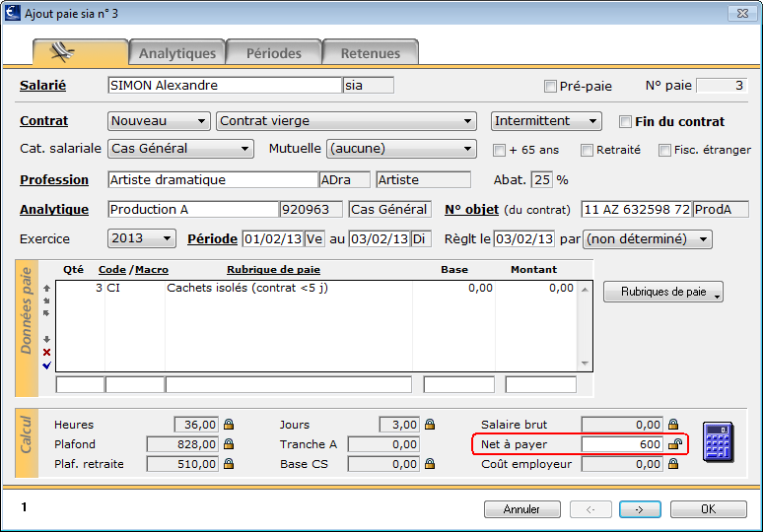Open the calculator icon in Calcul section
This screenshot has height=532, width=763.
click(x=719, y=441)
